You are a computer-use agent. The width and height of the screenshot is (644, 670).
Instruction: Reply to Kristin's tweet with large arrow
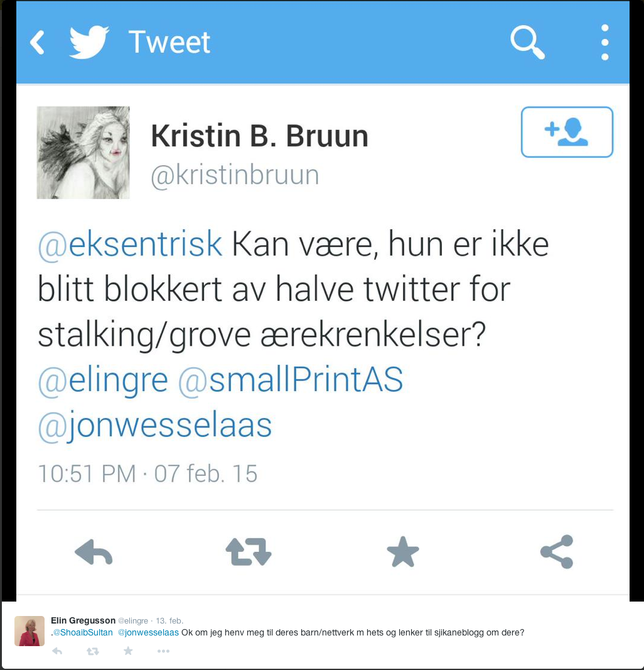pos(94,552)
